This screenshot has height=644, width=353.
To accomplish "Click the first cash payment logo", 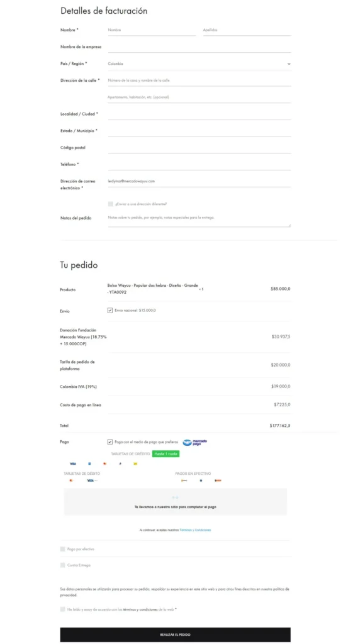I will coord(184,480).
